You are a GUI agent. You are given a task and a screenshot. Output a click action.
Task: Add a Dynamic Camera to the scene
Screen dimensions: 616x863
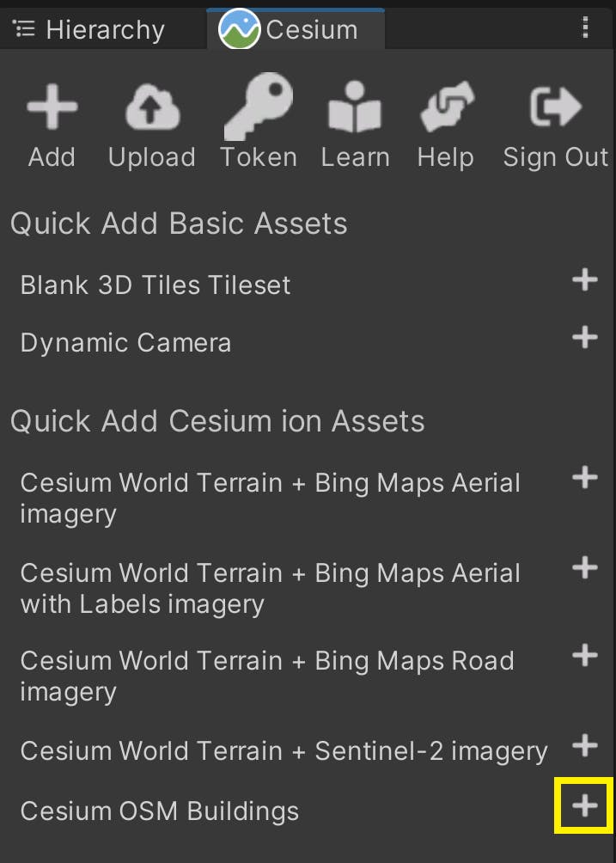pyautogui.click(x=585, y=337)
